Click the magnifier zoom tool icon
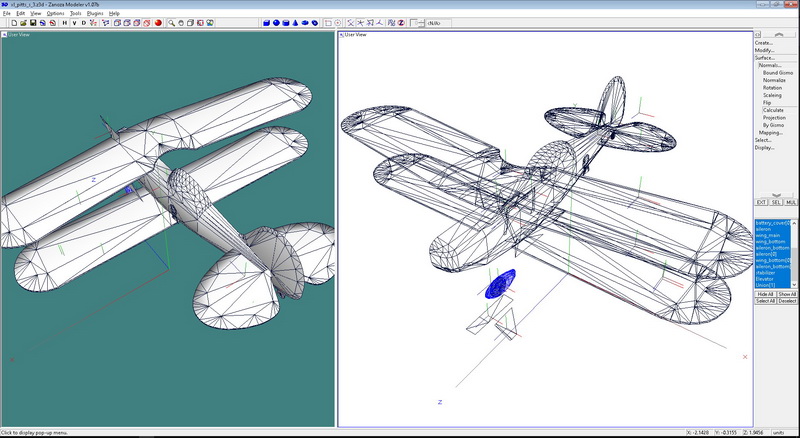800x438 pixels. click(x=171, y=21)
